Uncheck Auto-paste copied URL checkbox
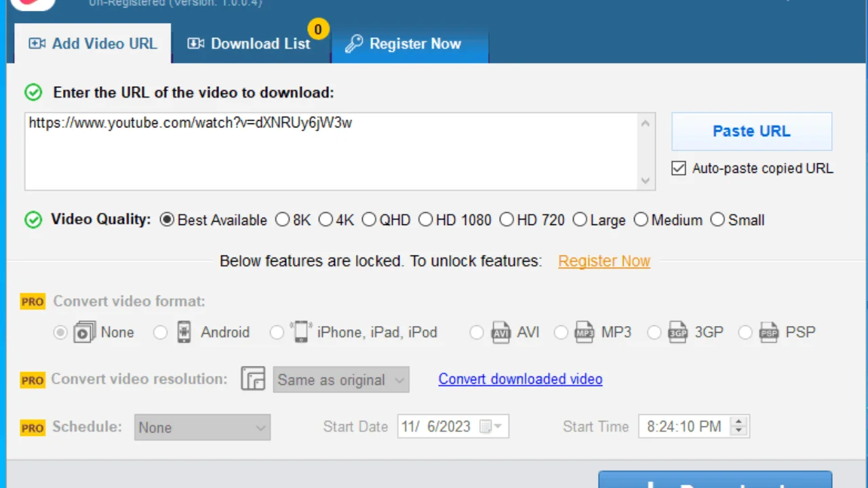 click(679, 168)
